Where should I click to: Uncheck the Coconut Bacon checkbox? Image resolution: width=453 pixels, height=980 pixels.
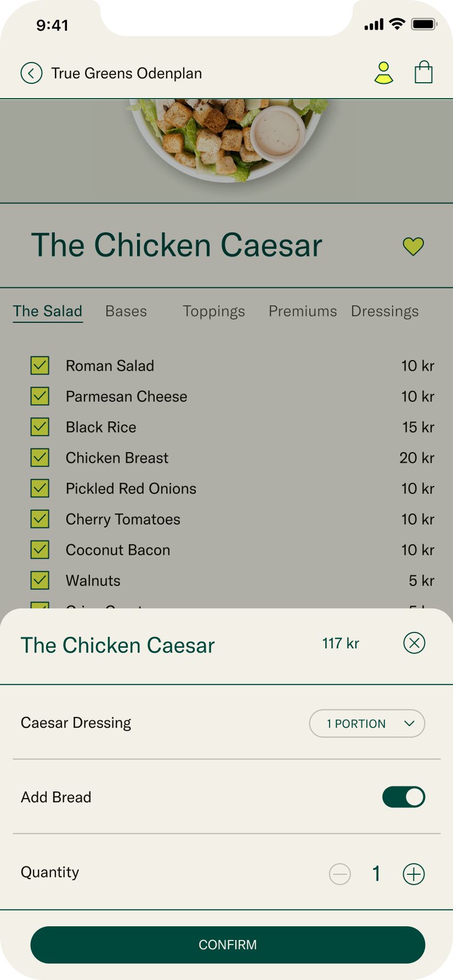point(40,550)
